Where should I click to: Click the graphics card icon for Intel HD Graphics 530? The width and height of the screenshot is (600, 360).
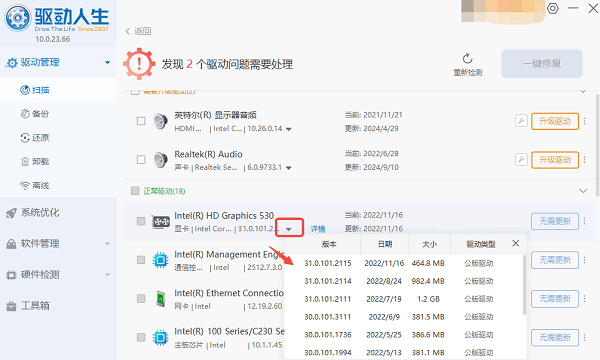tap(161, 222)
